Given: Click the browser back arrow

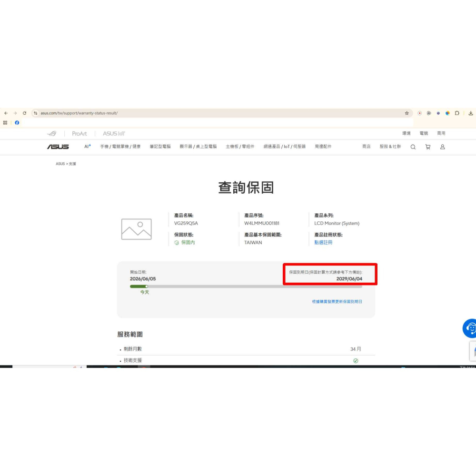Looking at the screenshot, I should click(6, 113).
